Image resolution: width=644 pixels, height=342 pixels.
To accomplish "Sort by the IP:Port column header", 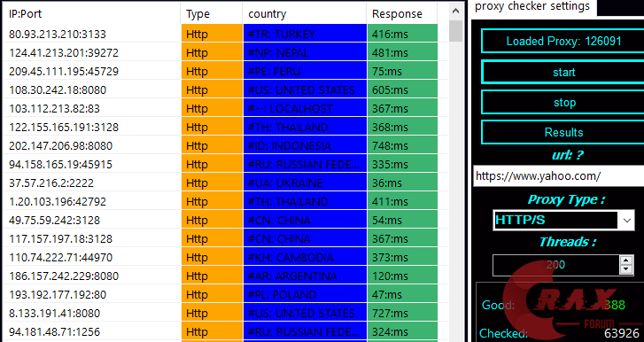I will coord(91,13).
